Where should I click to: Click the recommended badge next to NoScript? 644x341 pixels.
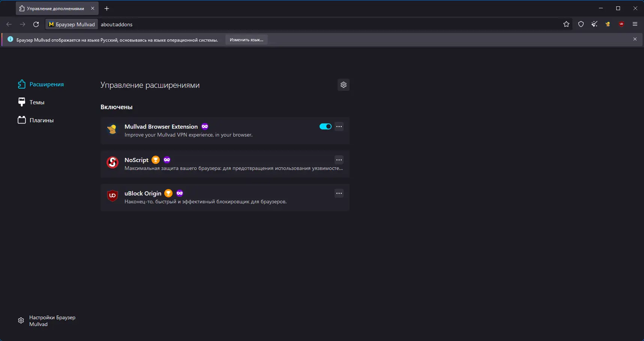pyautogui.click(x=156, y=160)
